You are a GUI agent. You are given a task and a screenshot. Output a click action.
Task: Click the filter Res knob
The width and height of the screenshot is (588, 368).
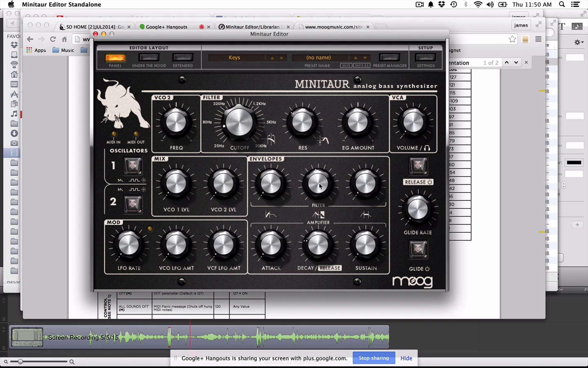(302, 122)
